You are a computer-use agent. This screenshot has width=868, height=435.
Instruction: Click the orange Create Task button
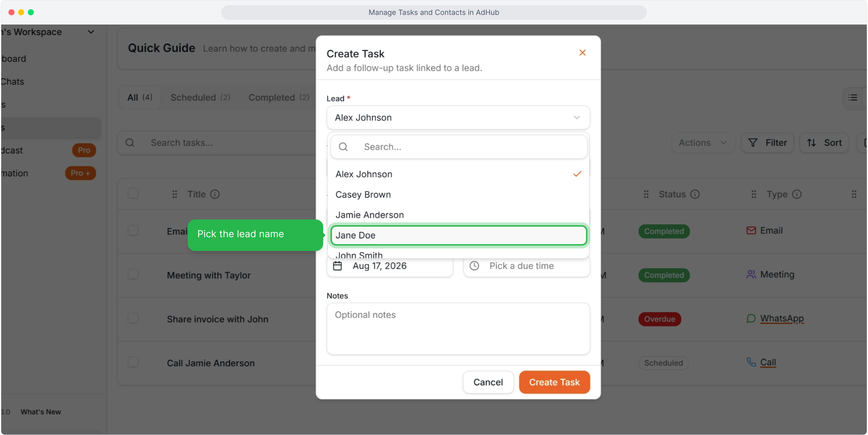[554, 382]
